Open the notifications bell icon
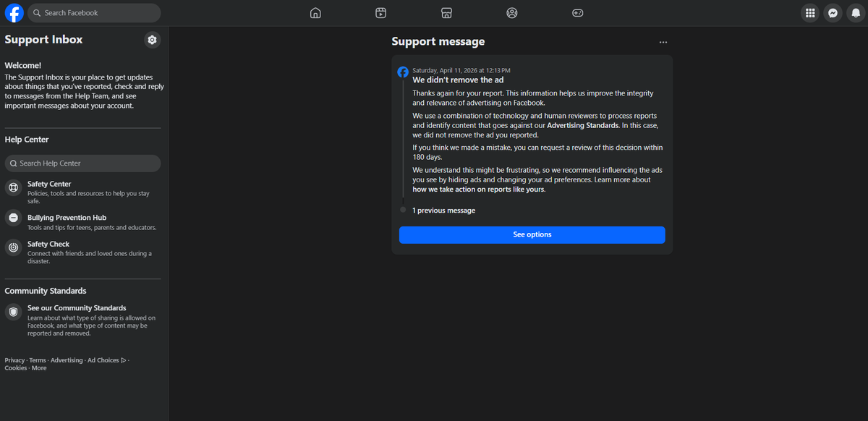This screenshot has width=868, height=421. [856, 13]
